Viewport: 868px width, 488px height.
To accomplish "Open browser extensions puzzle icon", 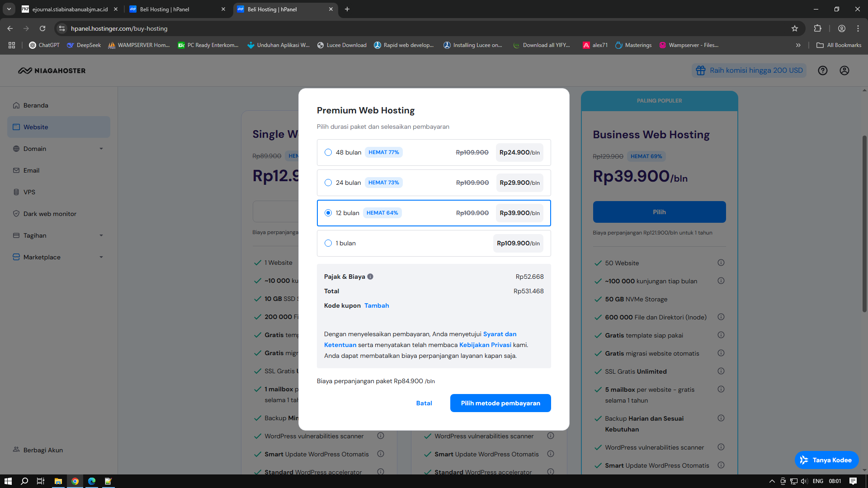I will [817, 28].
